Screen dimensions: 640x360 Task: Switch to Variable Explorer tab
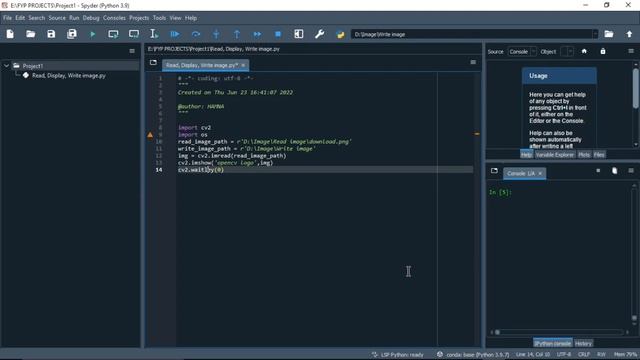(x=554, y=155)
